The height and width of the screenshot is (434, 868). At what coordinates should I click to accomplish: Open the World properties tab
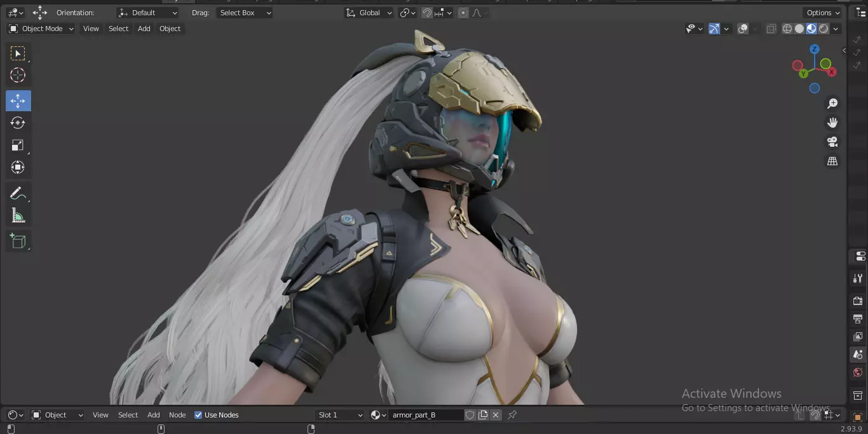click(x=858, y=373)
